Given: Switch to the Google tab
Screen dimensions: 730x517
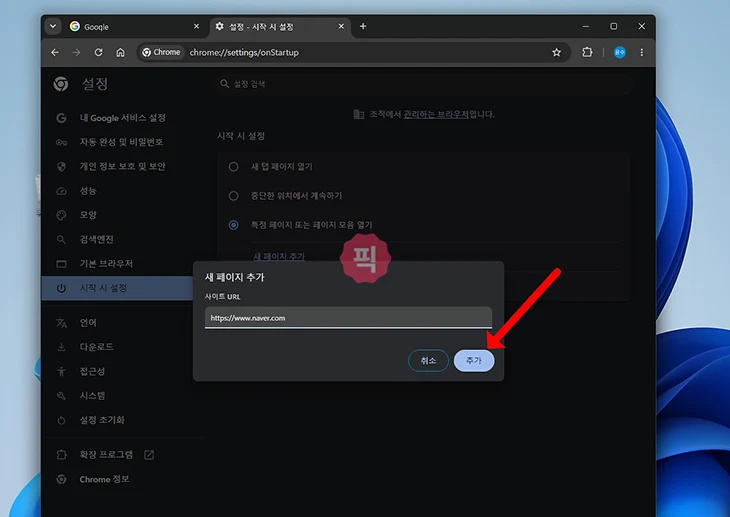Looking at the screenshot, I should [135, 27].
